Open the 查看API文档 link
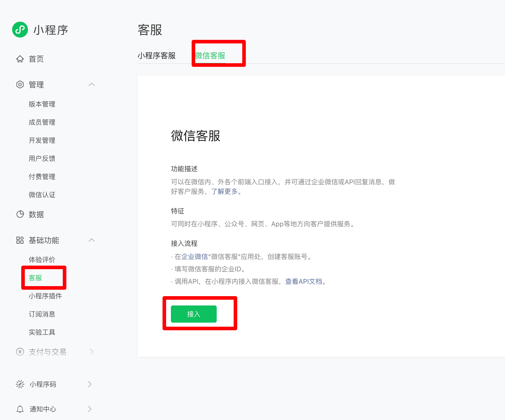The image size is (505, 420). point(304,281)
